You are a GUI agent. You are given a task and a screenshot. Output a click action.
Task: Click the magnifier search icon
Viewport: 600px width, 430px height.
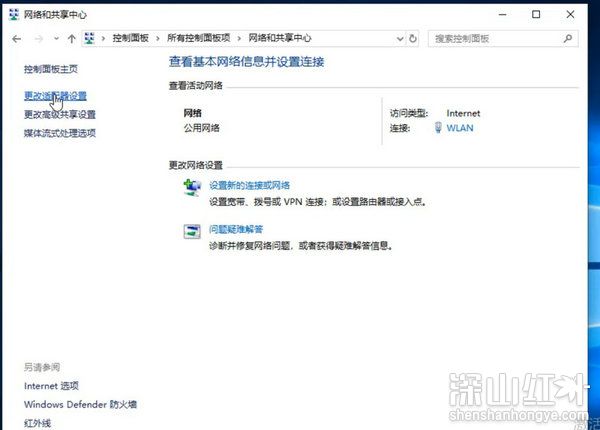tap(568, 38)
